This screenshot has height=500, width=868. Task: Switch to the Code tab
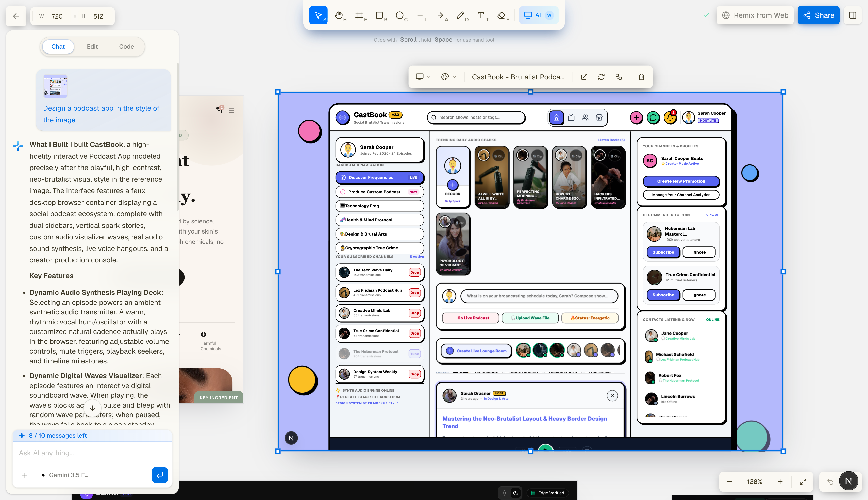pos(126,47)
